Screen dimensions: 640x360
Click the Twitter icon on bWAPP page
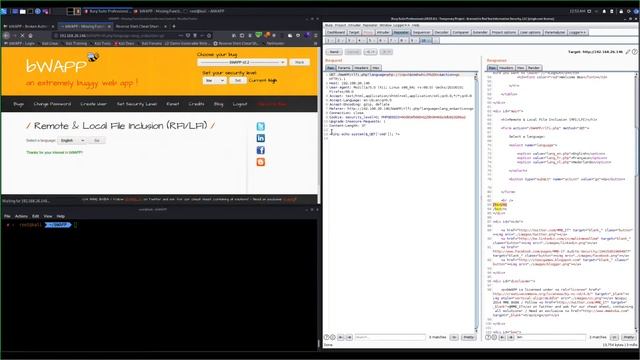click(260, 126)
